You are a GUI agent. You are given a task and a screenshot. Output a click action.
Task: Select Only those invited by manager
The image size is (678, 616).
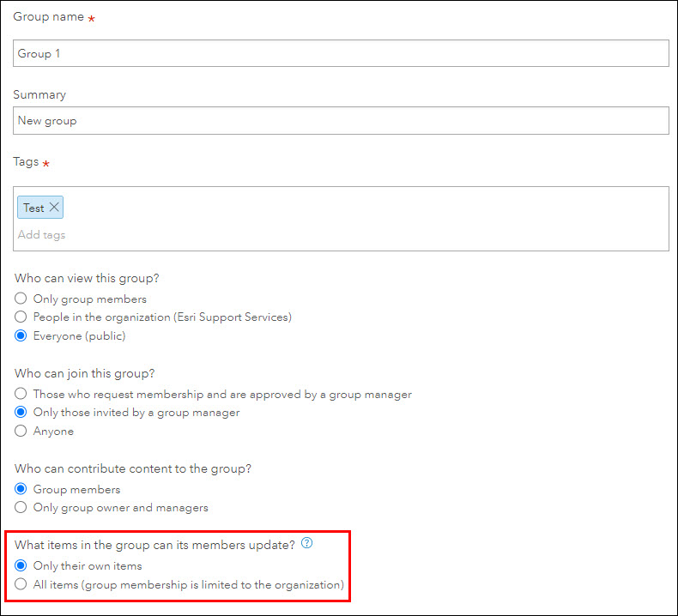tap(21, 413)
